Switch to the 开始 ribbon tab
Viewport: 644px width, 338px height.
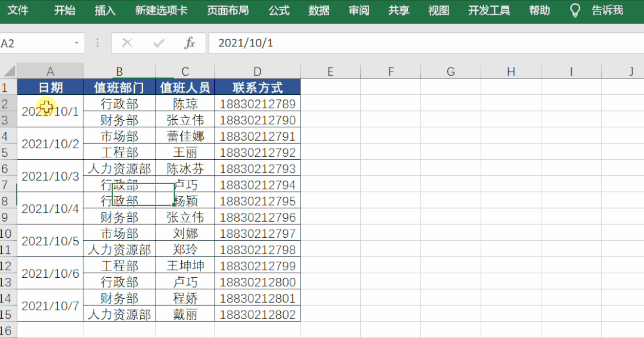click(x=64, y=10)
